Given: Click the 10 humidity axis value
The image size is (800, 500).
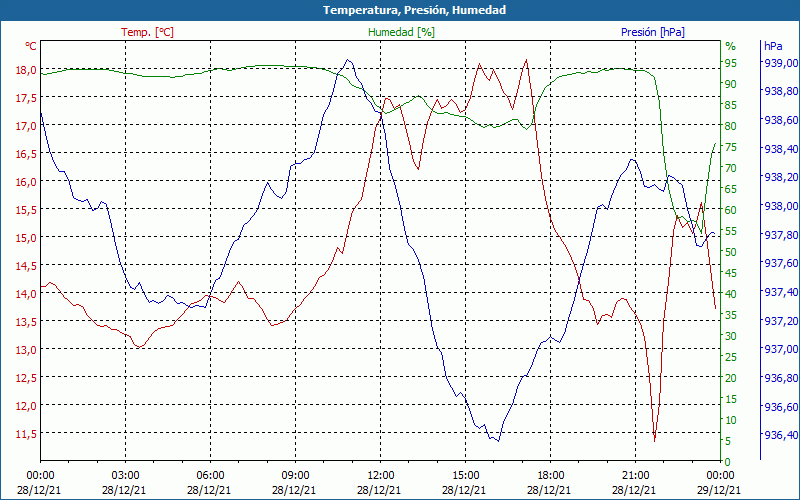Looking at the screenshot, I should tap(731, 420).
